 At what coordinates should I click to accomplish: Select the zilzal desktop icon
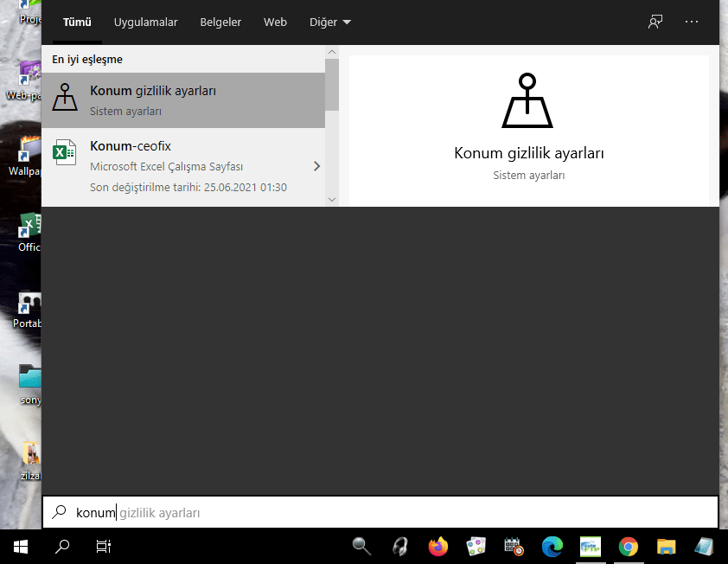[30, 460]
